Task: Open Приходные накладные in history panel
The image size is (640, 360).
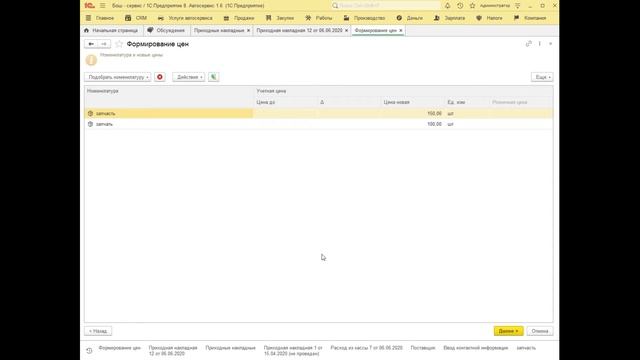Action: (231, 348)
